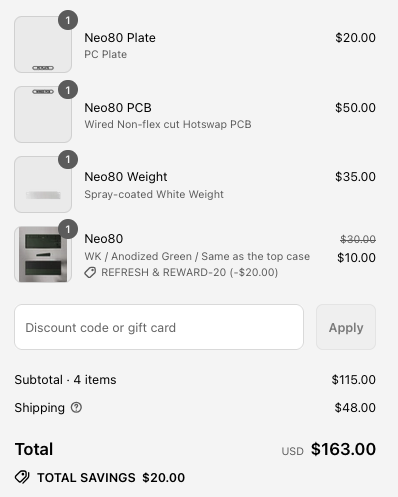398x497 pixels.
Task: Open the Neo80 Anodized Green keyboard thumbnail
Action: coord(43,254)
